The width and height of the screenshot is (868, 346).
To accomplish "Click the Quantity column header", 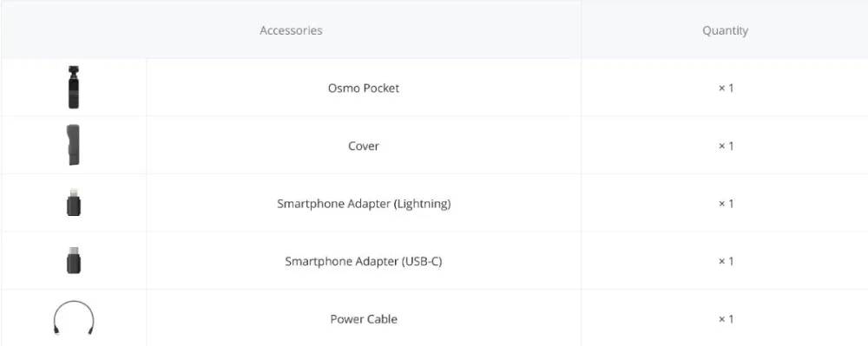I will pos(725,30).
